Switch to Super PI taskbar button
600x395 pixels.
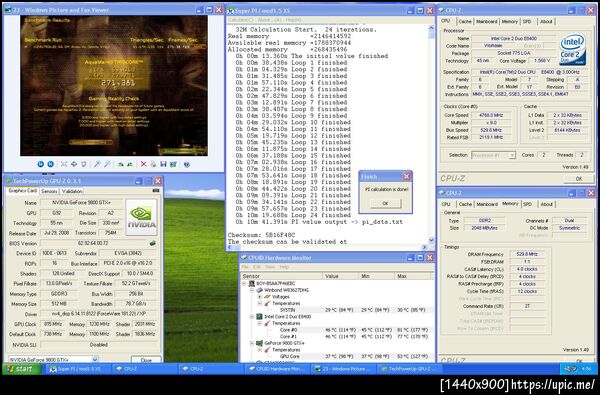[x=78, y=369]
